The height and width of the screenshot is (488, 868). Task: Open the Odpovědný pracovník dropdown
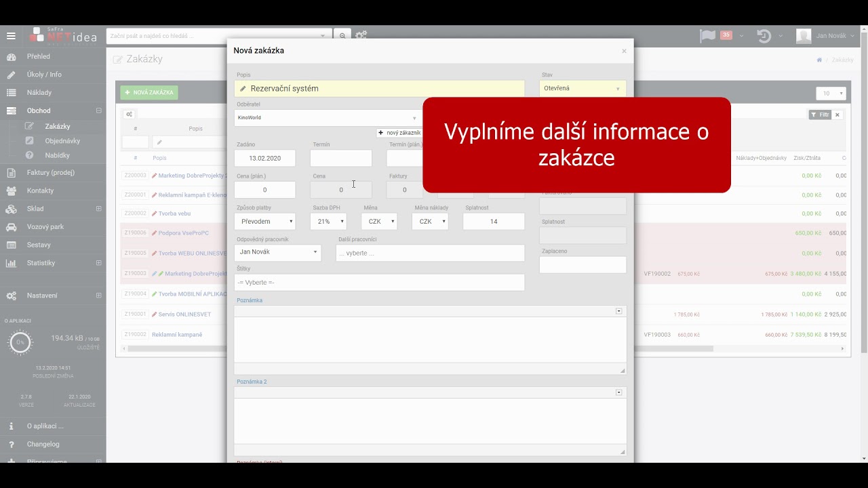click(x=277, y=252)
